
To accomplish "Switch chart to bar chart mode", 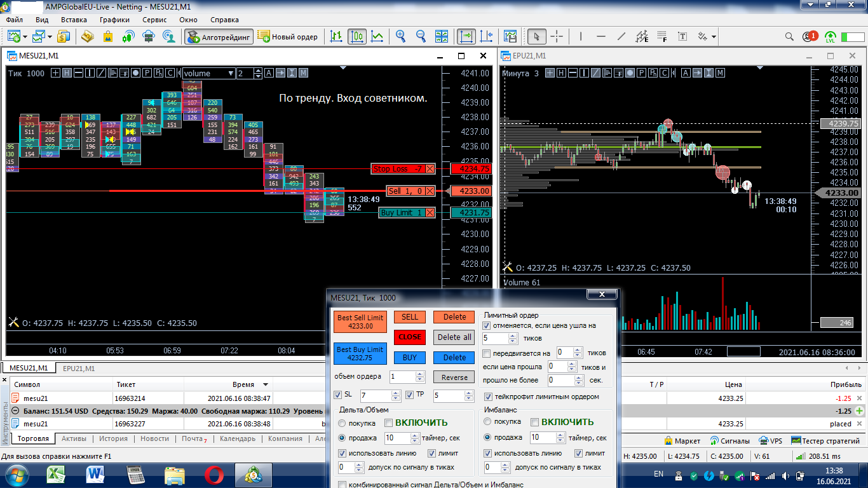I will tap(336, 36).
